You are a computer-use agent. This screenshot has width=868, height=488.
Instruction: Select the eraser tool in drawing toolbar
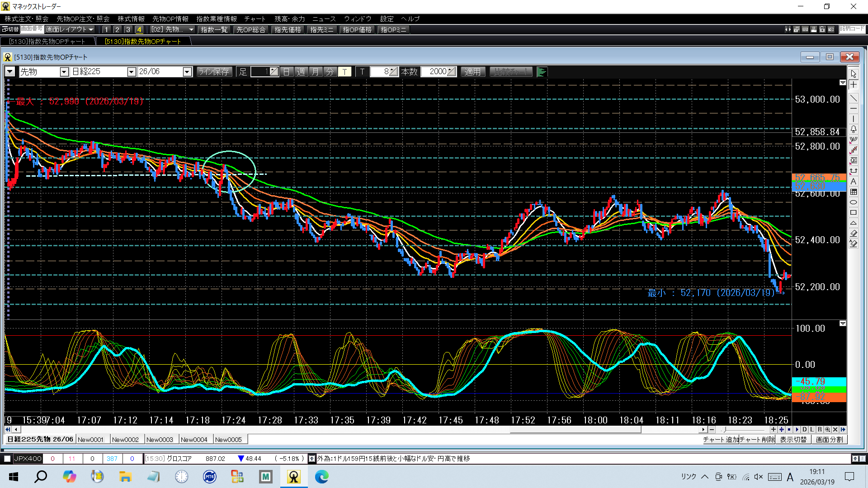click(853, 233)
